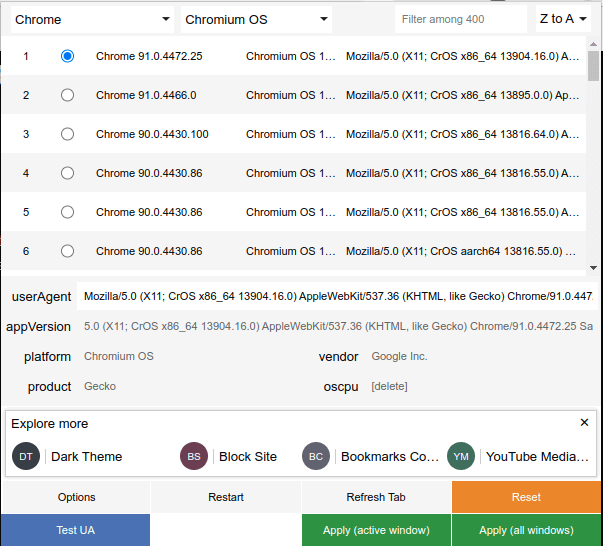Open the YouTube Media YM icon
Viewport: 603px width, 546px height.
tap(461, 456)
